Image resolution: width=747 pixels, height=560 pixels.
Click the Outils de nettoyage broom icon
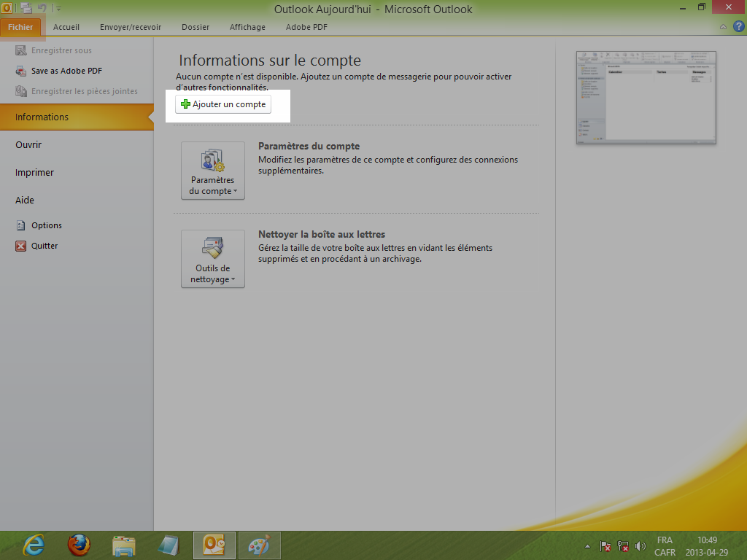coord(212,248)
